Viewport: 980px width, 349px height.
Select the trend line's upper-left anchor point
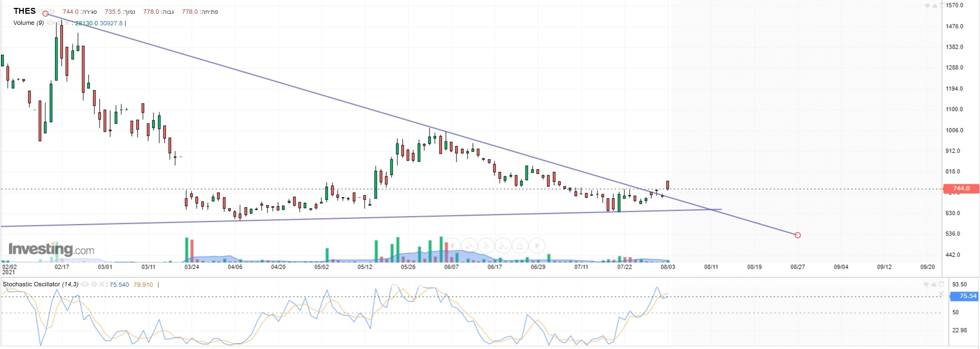[x=45, y=13]
